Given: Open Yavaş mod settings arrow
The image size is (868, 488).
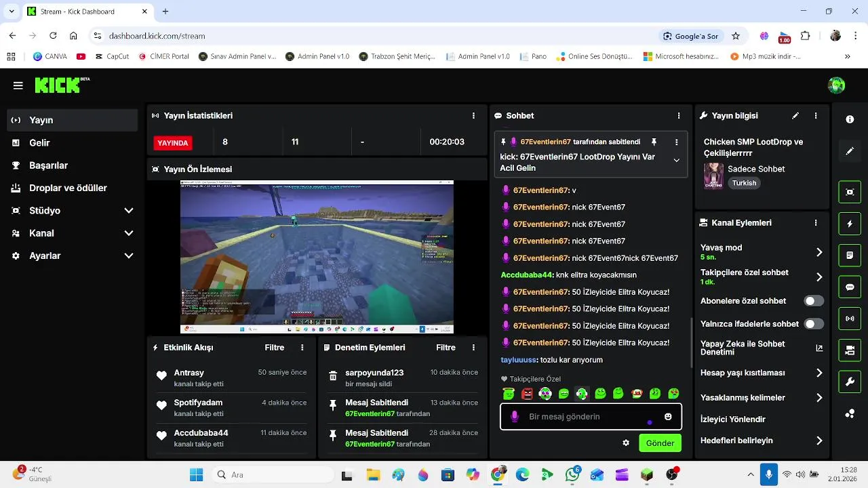Looking at the screenshot, I should coord(819,252).
